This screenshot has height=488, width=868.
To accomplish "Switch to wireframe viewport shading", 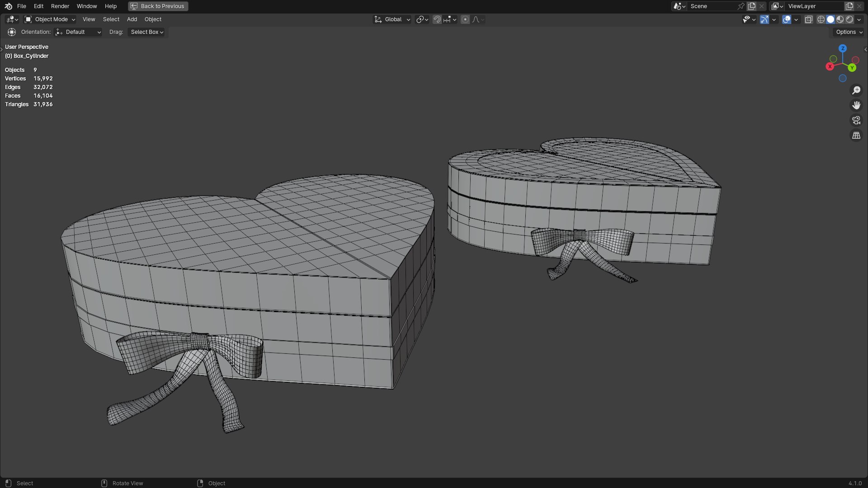I will click(x=821, y=19).
